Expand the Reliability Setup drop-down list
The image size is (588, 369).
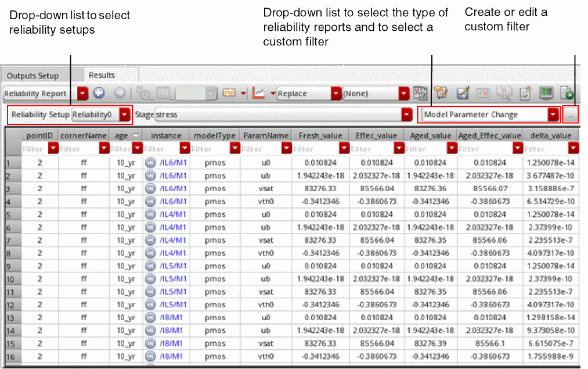(x=125, y=115)
